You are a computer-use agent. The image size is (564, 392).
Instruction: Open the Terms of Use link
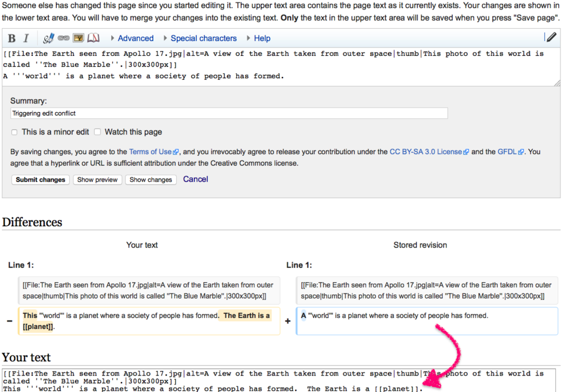click(x=153, y=152)
